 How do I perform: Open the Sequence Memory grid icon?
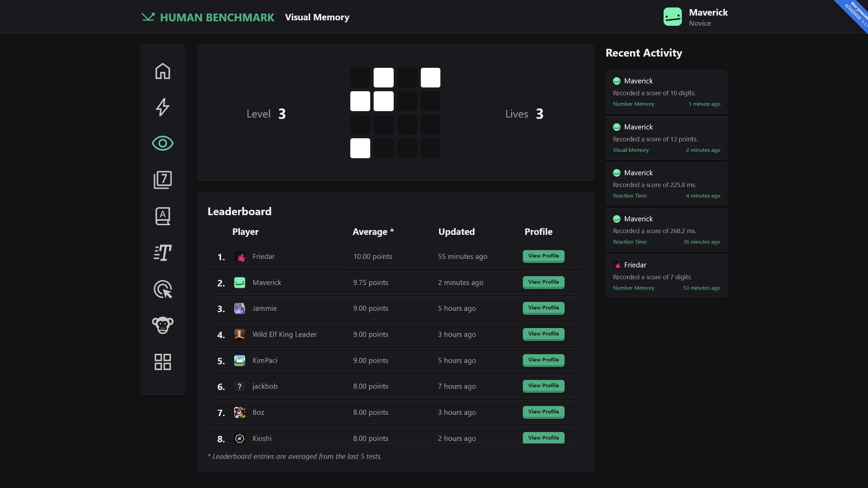(163, 362)
